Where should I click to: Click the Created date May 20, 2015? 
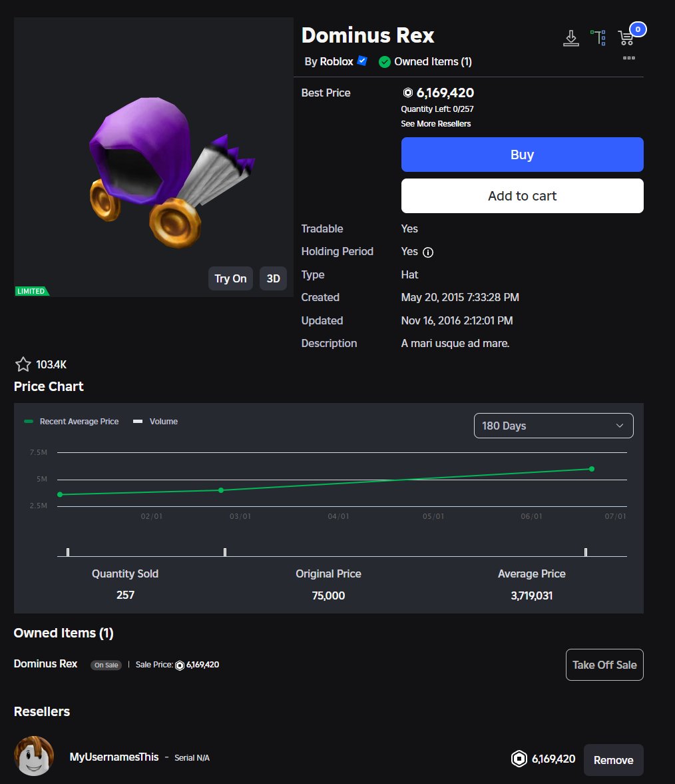460,298
